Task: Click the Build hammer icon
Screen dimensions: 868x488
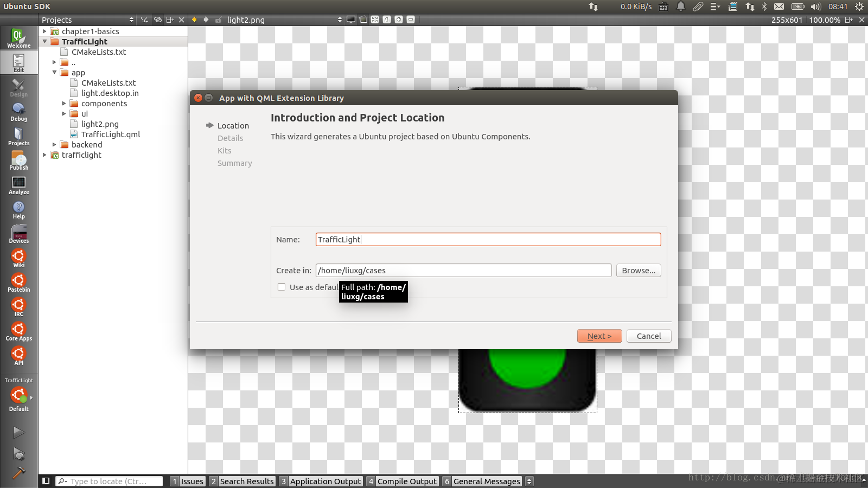Action: 18,473
